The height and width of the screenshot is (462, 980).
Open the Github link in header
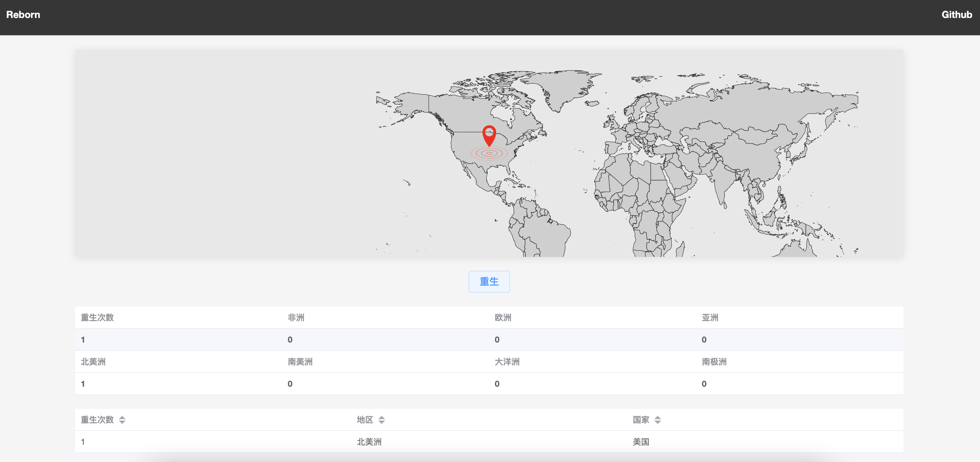coord(957,15)
